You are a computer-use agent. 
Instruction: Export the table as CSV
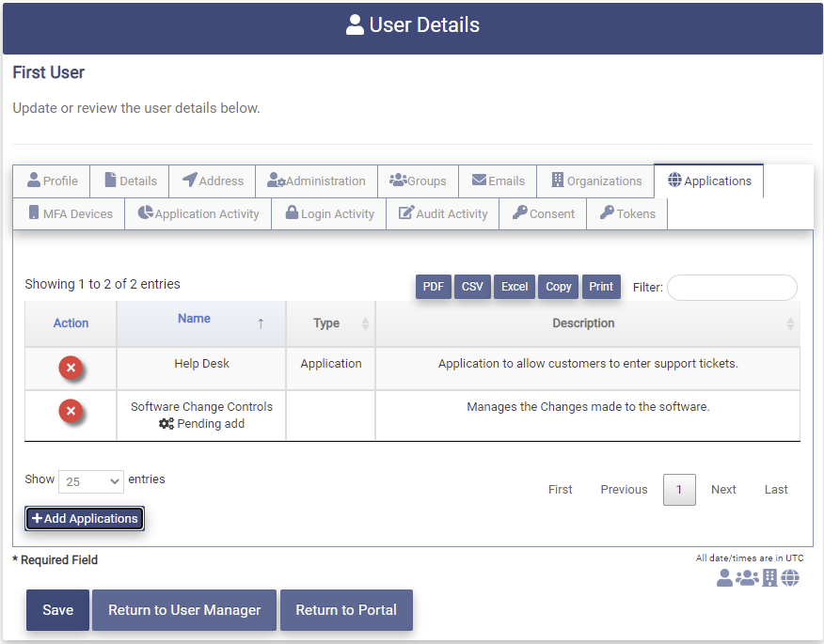tap(472, 287)
